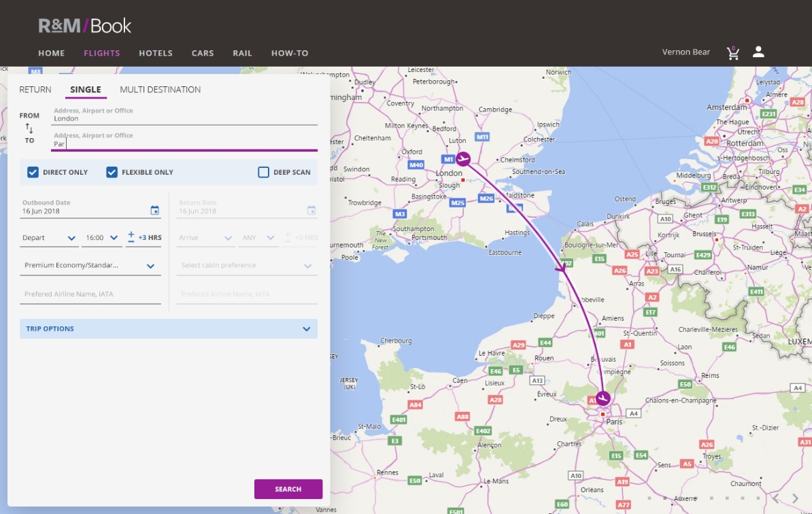Image resolution: width=812 pixels, height=514 pixels.
Task: Expand the Trip Options section
Action: 168,329
